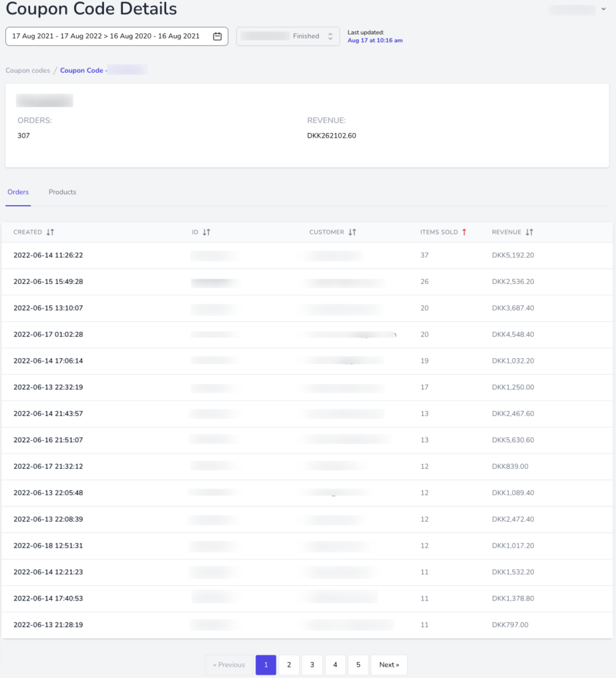This screenshot has width=616, height=678.
Task: Expand the account menu chevron
Action: coord(603,9)
